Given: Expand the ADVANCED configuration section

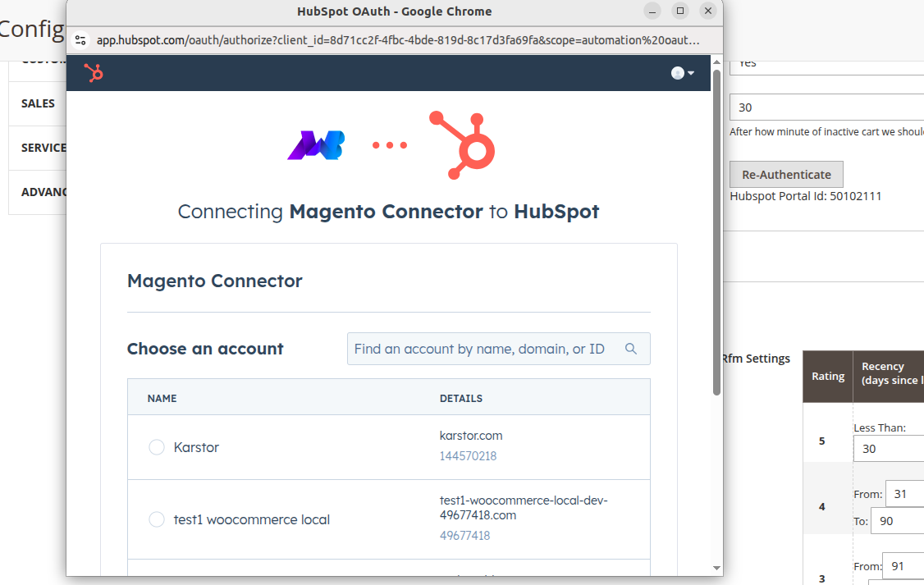Looking at the screenshot, I should coord(43,192).
